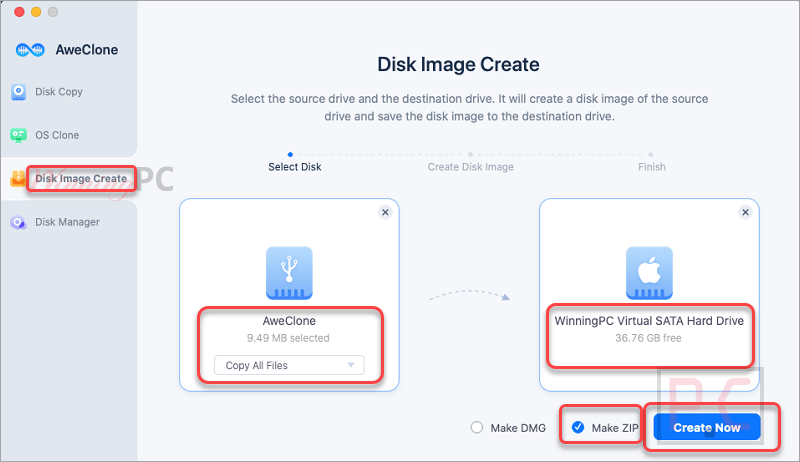
Task: Click the Create Now button
Action: click(707, 427)
